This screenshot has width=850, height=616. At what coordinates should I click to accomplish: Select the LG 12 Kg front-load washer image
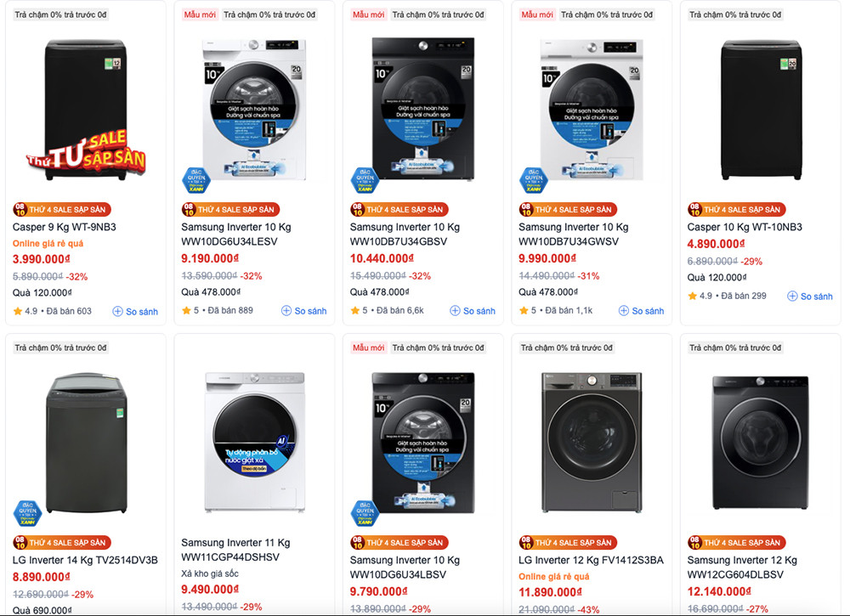pyautogui.click(x=592, y=443)
